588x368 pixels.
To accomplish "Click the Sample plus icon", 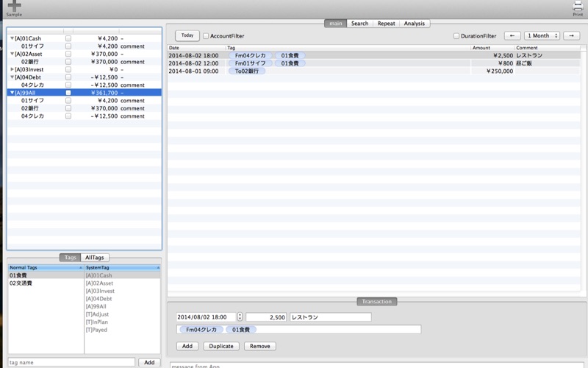I will 14,6.
